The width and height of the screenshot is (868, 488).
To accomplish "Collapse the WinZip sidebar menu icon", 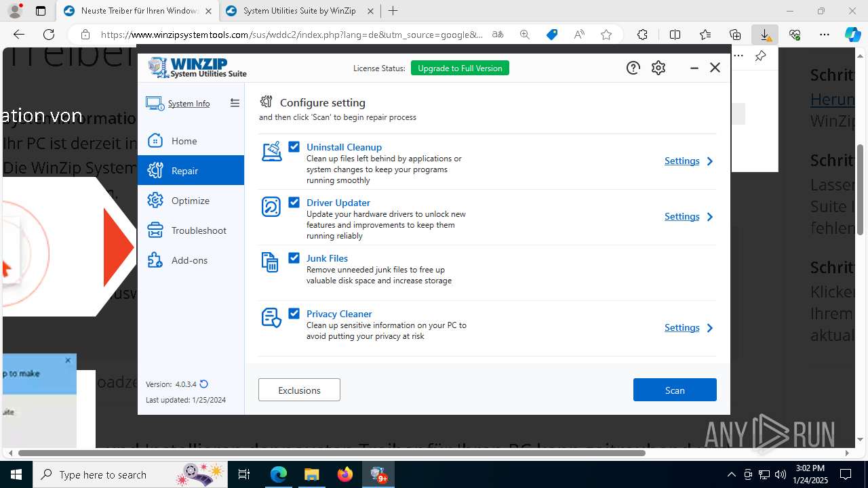I will point(235,103).
